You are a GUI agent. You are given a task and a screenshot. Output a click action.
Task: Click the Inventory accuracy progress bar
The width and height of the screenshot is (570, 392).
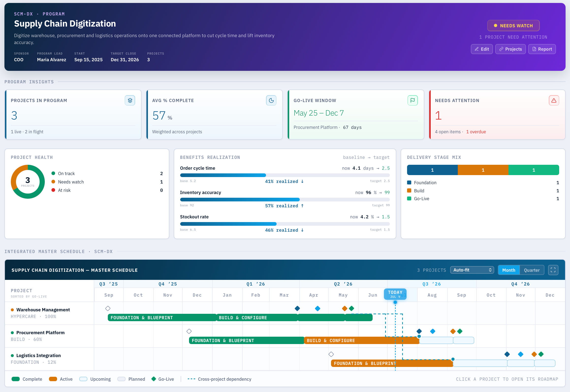tap(285, 199)
